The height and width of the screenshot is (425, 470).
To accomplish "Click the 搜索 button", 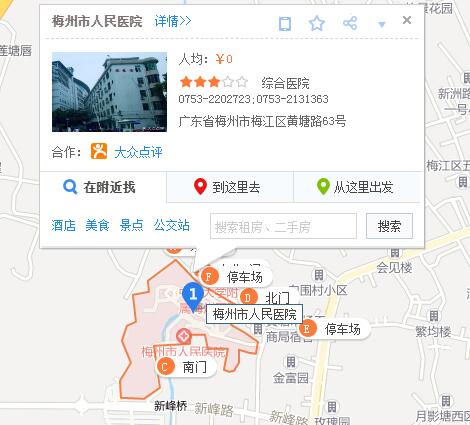I will coord(389,226).
